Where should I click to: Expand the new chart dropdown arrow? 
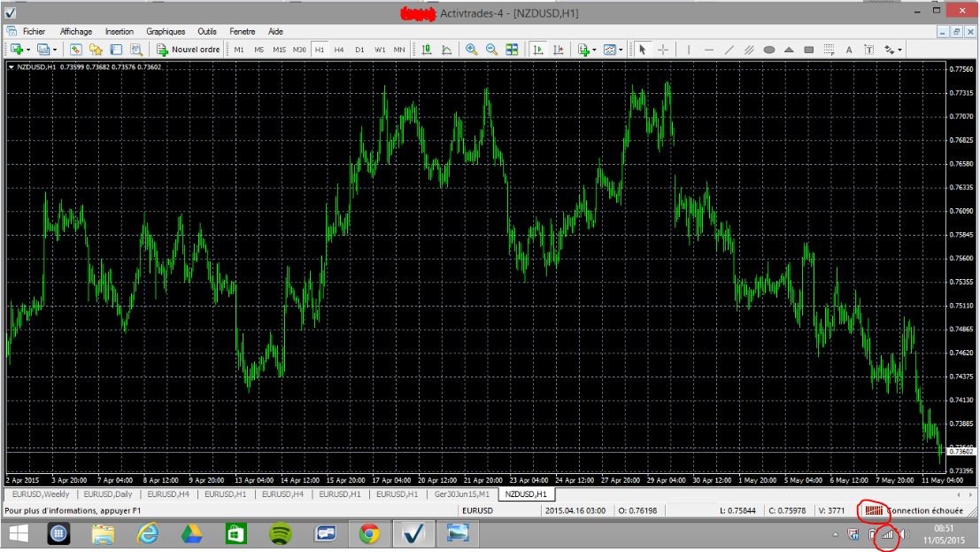29,50
